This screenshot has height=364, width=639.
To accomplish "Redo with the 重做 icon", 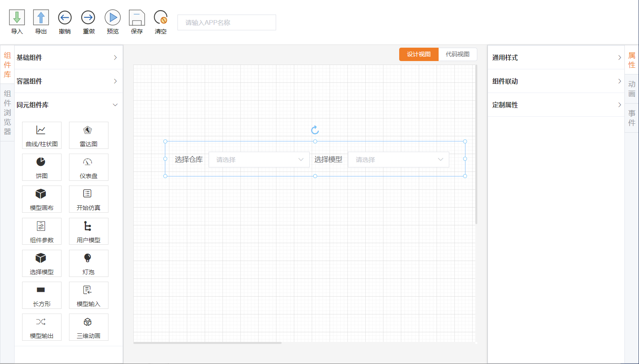I will coord(88,18).
